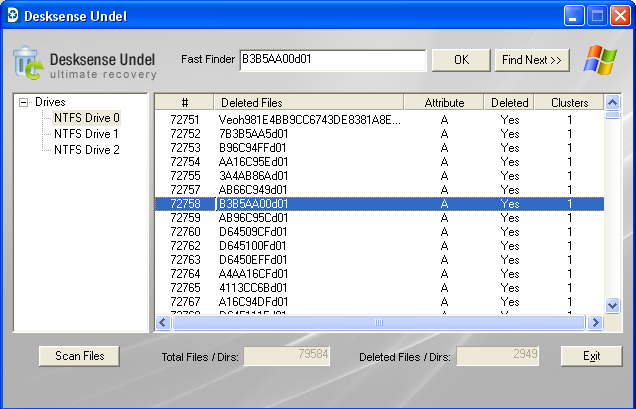636x409 pixels.
Task: Click the horizontal scrollbar left arrow
Action: pyautogui.click(x=163, y=323)
